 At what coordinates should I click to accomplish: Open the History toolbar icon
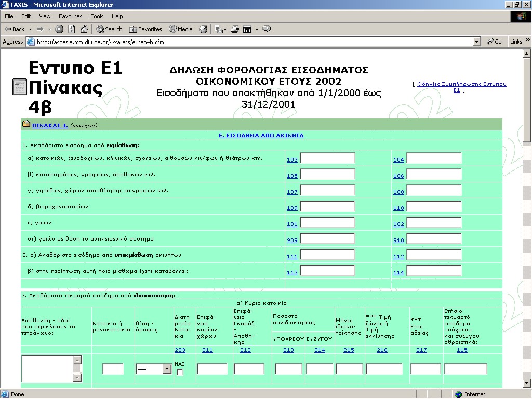[x=203, y=29]
